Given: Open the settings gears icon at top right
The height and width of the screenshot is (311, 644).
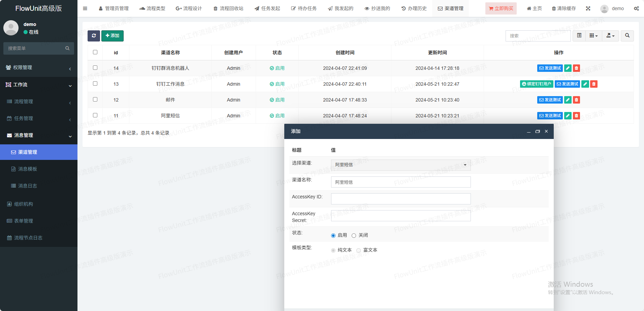Looking at the screenshot, I should click(636, 8).
